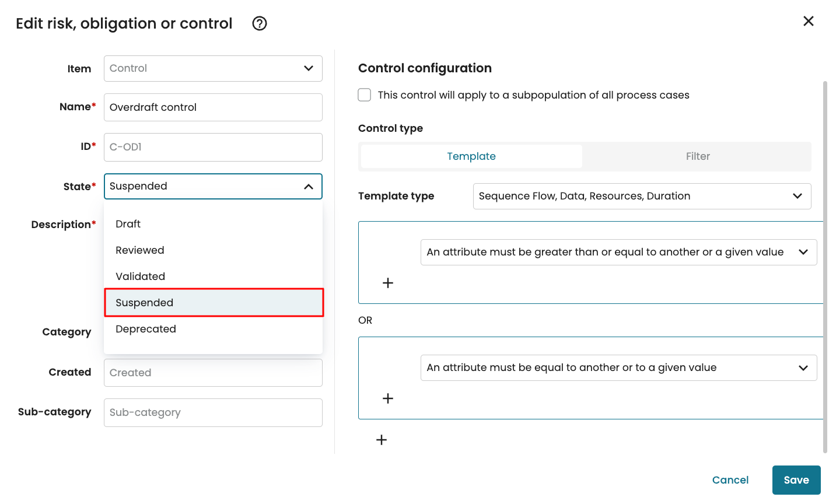Select Deprecated in the state list
Viewport: 836px width, 504px height.
[146, 329]
